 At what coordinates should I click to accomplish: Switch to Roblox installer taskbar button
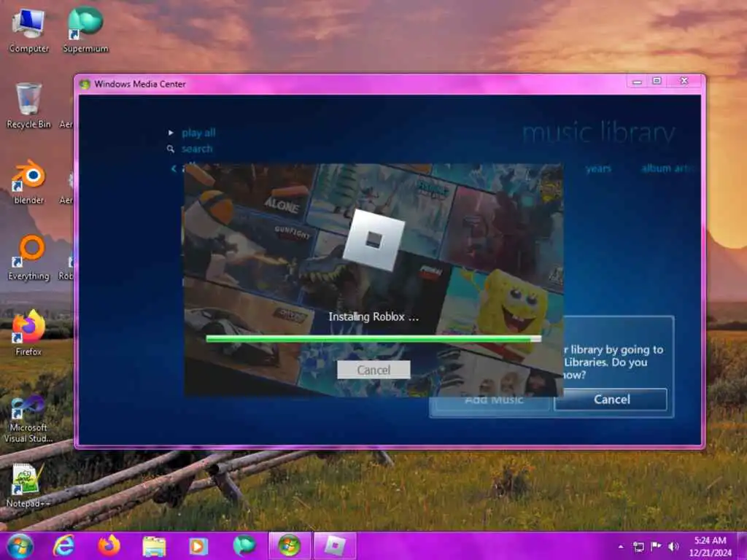(335, 545)
